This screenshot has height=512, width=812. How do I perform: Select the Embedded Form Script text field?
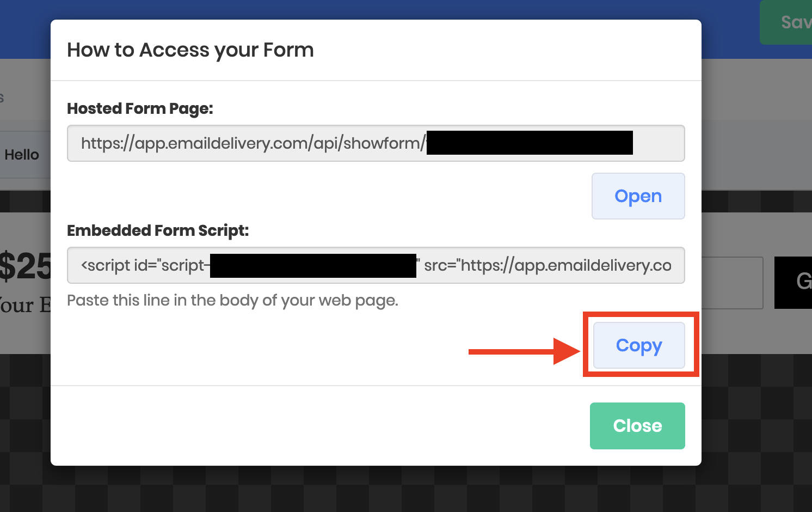pos(376,265)
